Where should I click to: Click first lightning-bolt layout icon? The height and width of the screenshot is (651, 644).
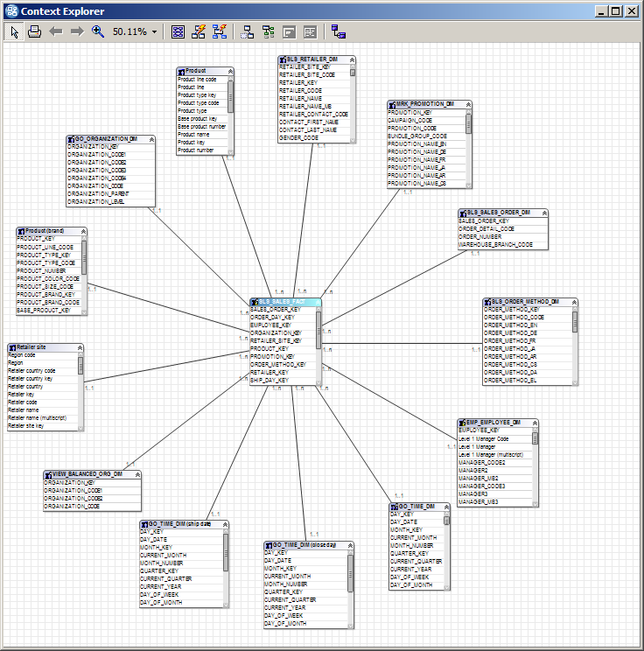[199, 31]
